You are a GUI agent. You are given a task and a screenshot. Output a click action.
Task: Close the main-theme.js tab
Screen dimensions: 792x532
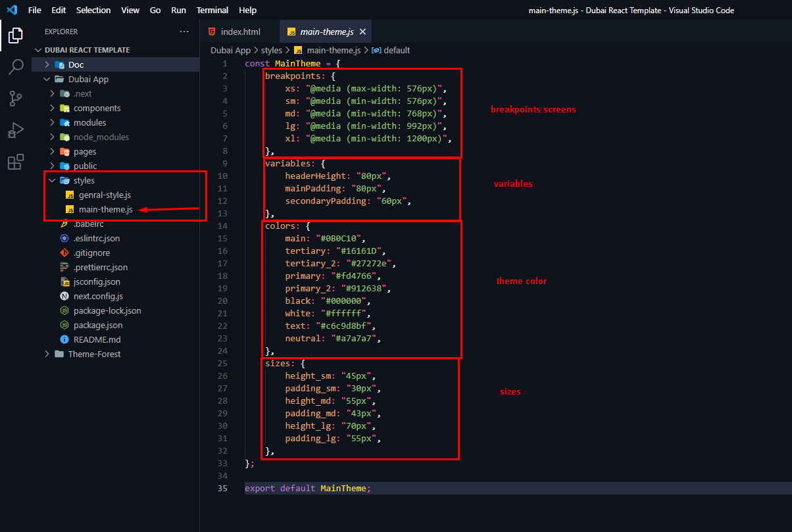tap(362, 32)
